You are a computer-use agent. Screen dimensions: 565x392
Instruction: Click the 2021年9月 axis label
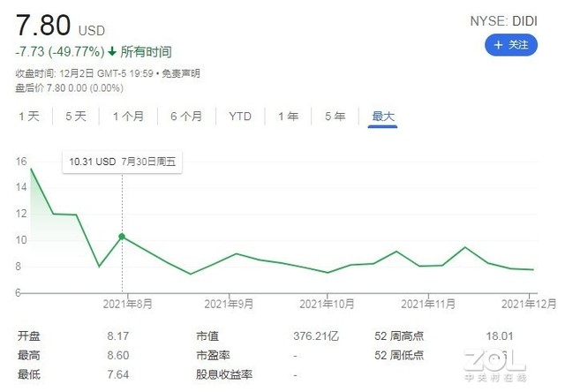click(x=229, y=304)
